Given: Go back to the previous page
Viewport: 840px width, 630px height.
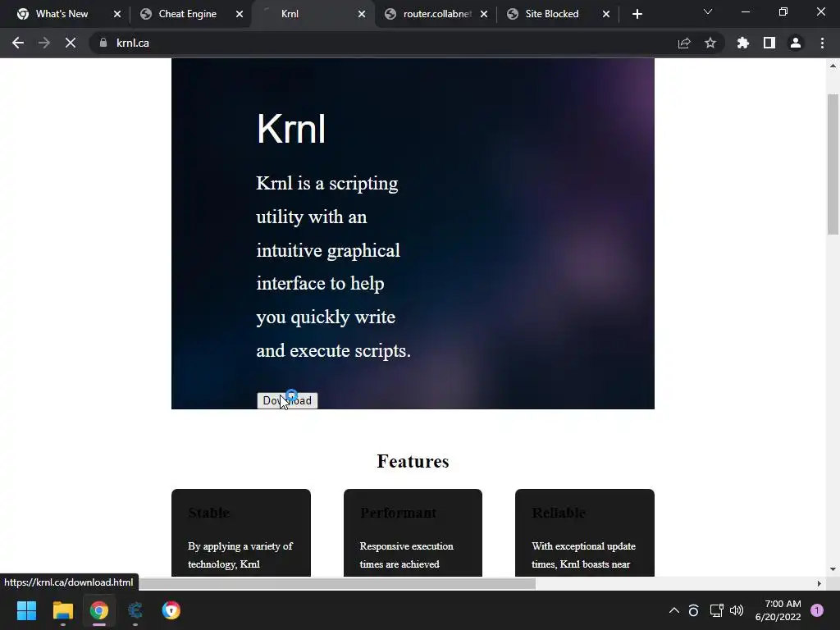Looking at the screenshot, I should (x=18, y=43).
